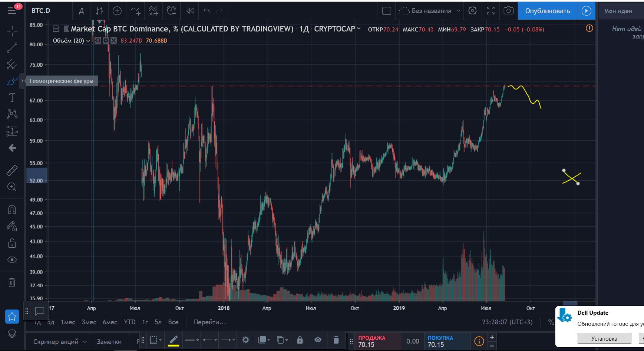Open the bar chart style selector

99,11
